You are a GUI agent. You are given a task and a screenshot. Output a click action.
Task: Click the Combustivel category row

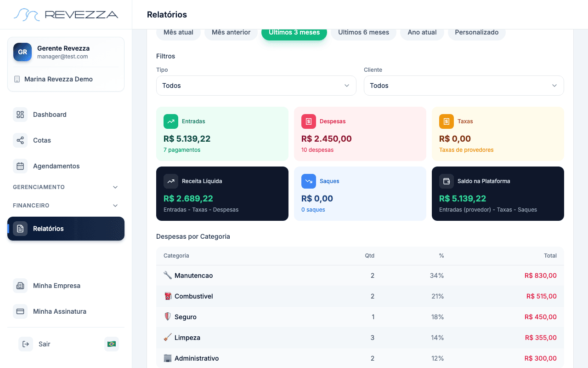pyautogui.click(x=360, y=296)
